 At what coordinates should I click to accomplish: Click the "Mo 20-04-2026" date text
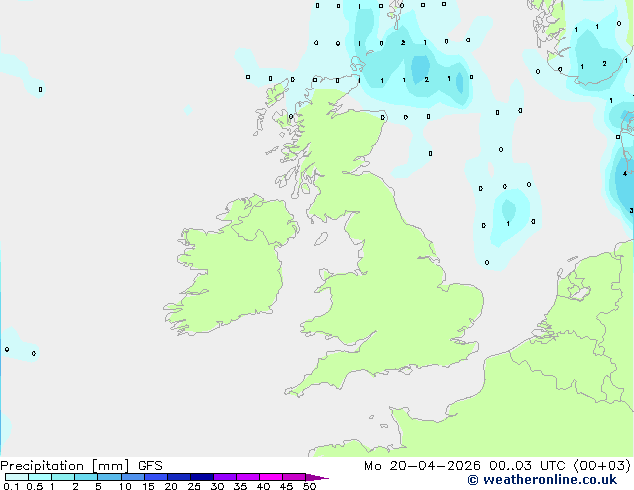422,466
